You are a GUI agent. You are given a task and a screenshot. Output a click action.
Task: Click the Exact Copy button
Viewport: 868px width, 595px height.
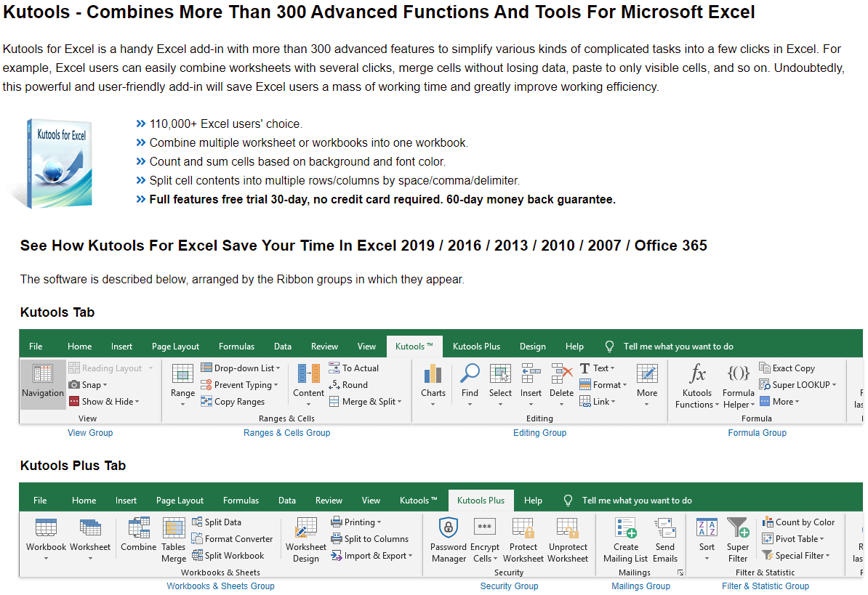[x=787, y=368]
